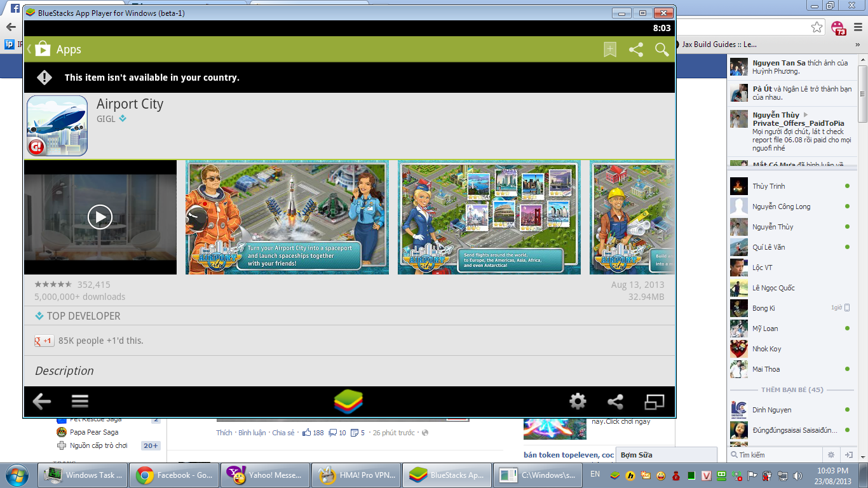The height and width of the screenshot is (488, 868).
Task: Open the spaceport launch screenshot
Action: 287,217
